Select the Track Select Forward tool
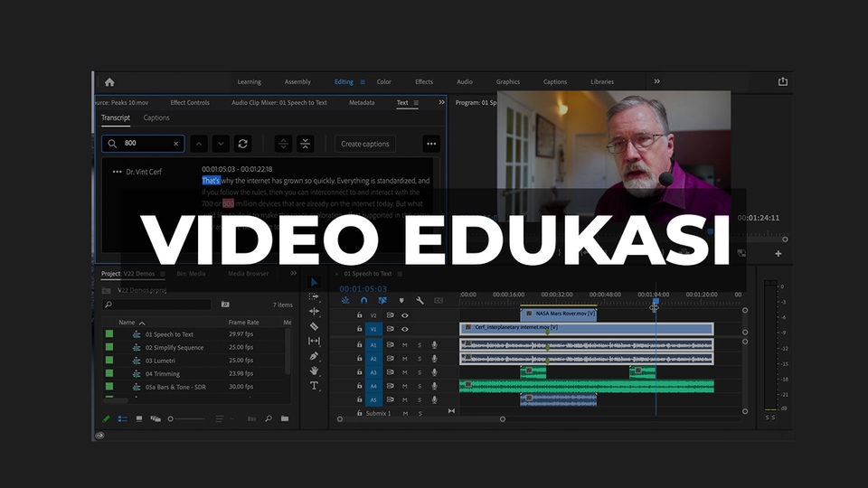The image size is (868, 488). point(314,296)
